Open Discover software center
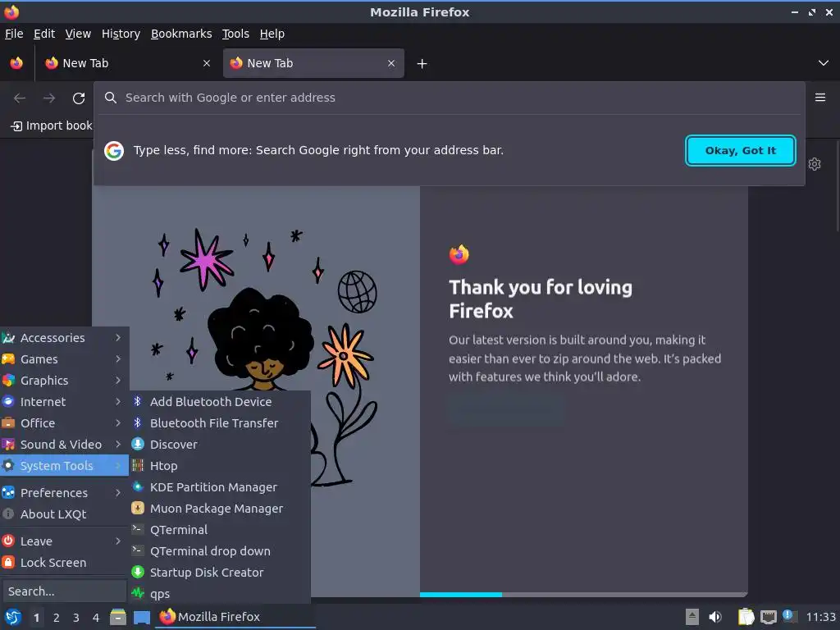This screenshot has height=630, width=840. [x=220, y=445]
